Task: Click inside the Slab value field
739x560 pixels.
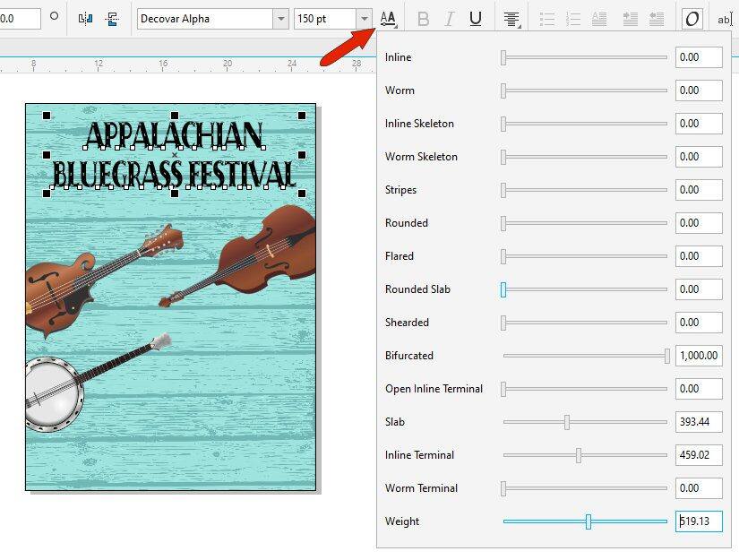Action: point(698,421)
